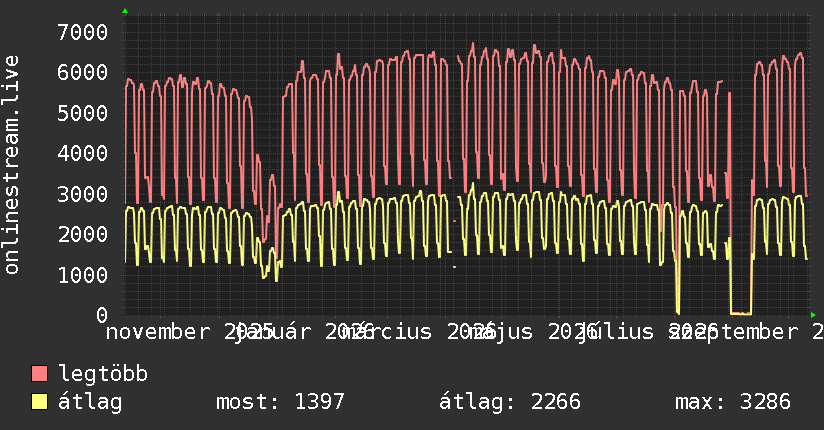This screenshot has height=430, width=824.
Task: Click the 1000 y-axis label
Action: point(83,275)
